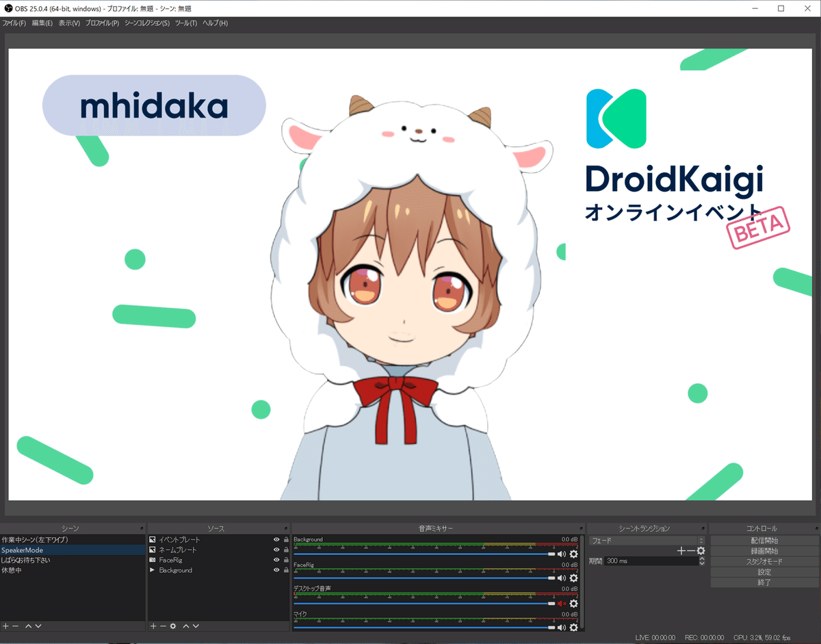This screenshot has height=644, width=821.
Task: Open the FaceRig audio settings gear
Action: click(x=574, y=578)
